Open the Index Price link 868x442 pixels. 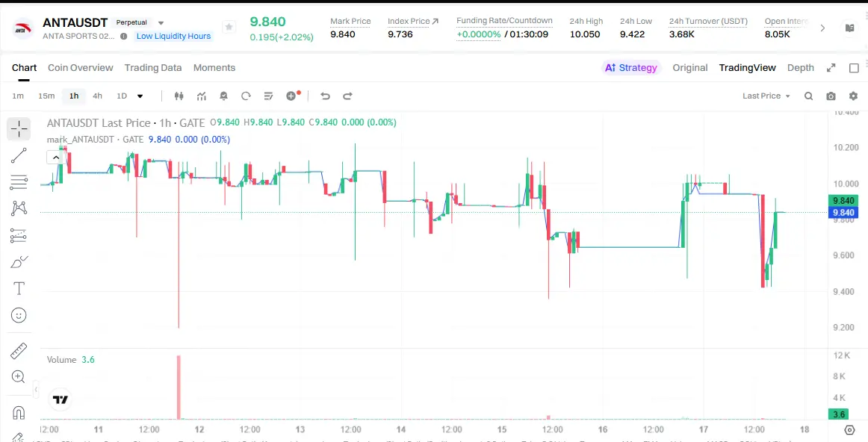413,21
